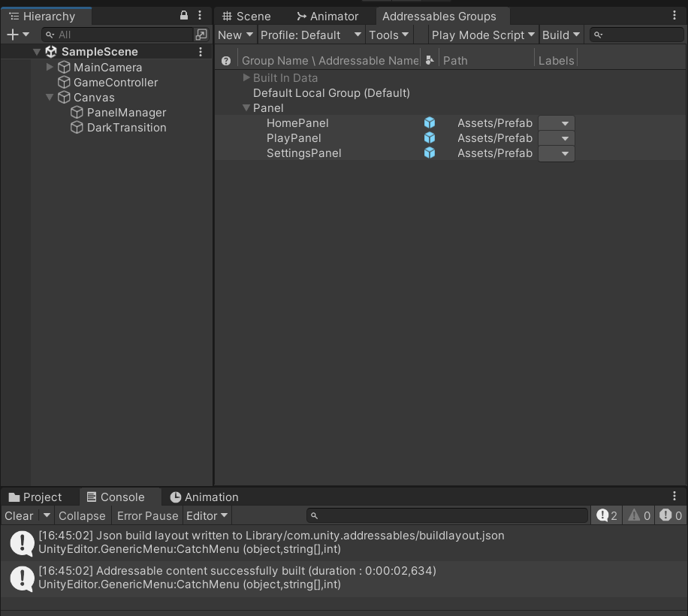The image size is (688, 616).
Task: Switch to the Project tab
Action: 35,497
